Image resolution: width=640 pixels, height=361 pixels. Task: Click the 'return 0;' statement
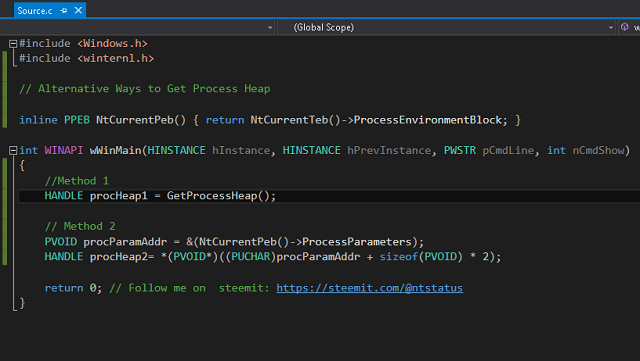tap(73, 288)
